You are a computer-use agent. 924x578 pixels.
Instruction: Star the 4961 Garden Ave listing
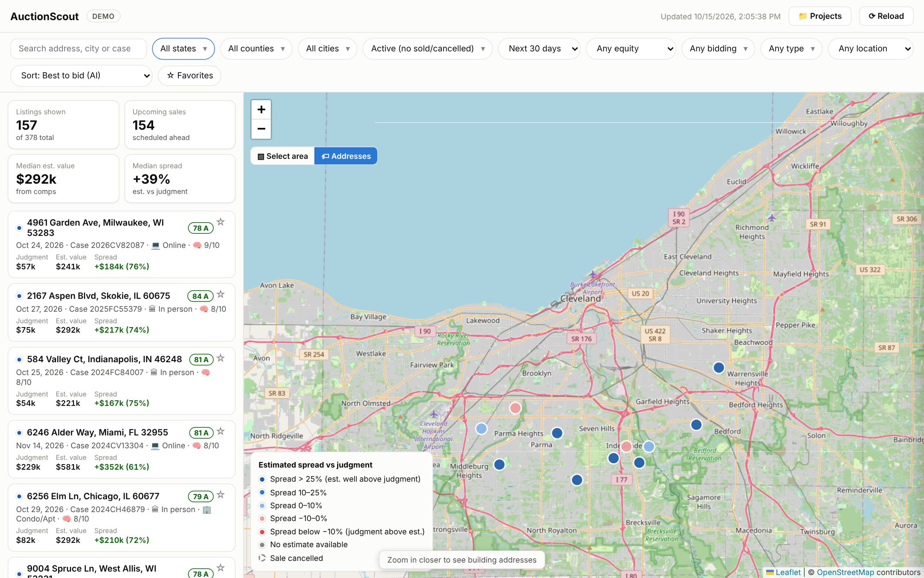tap(221, 222)
